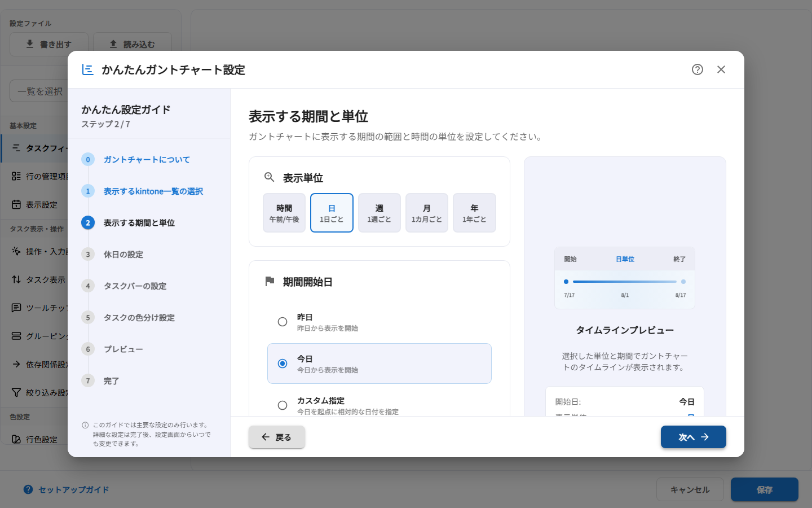
Task: Click the timeline preview progress bar
Action: pos(625,281)
